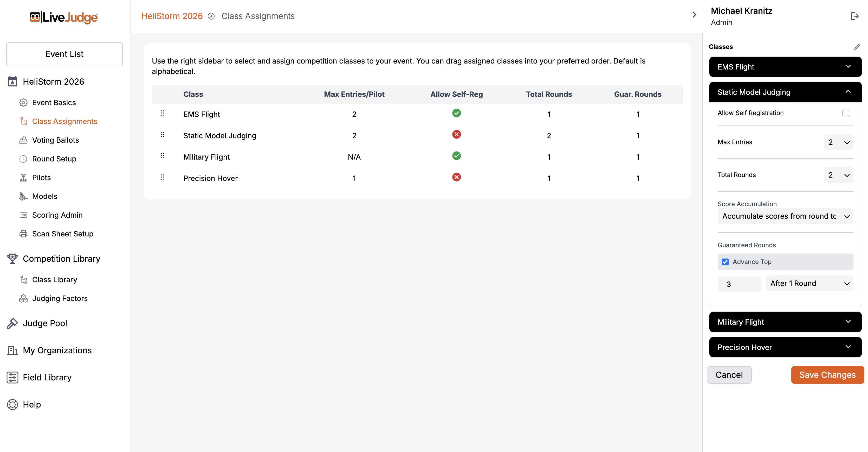Open Round Setup page from sidebar
Viewport: 868px width, 452px height.
[x=54, y=159]
